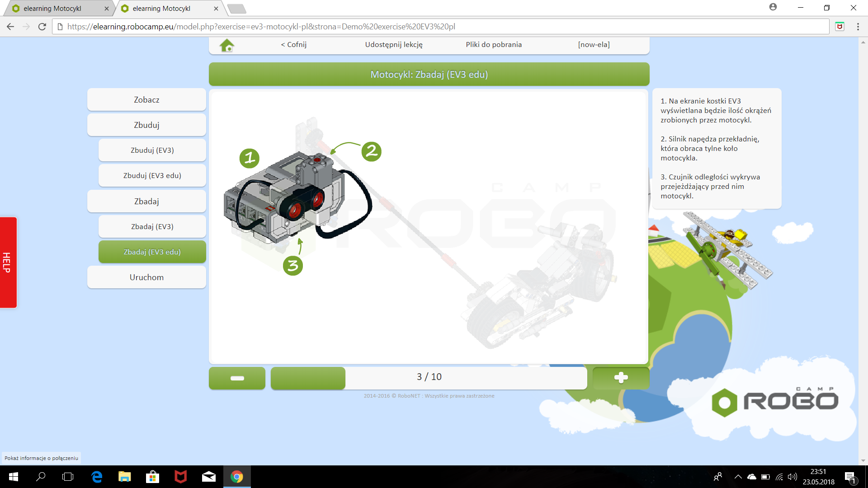
Task: Click the scrollbar down arrow
Action: (863, 460)
